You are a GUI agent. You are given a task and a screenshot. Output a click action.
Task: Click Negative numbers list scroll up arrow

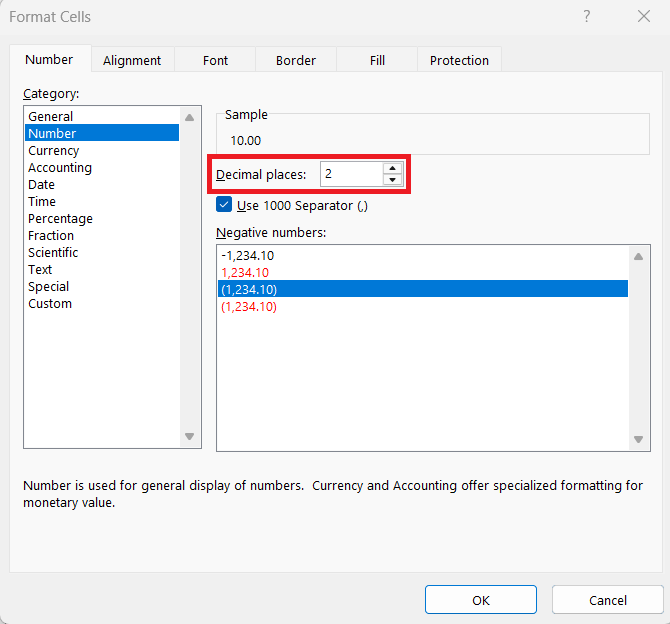click(638, 256)
